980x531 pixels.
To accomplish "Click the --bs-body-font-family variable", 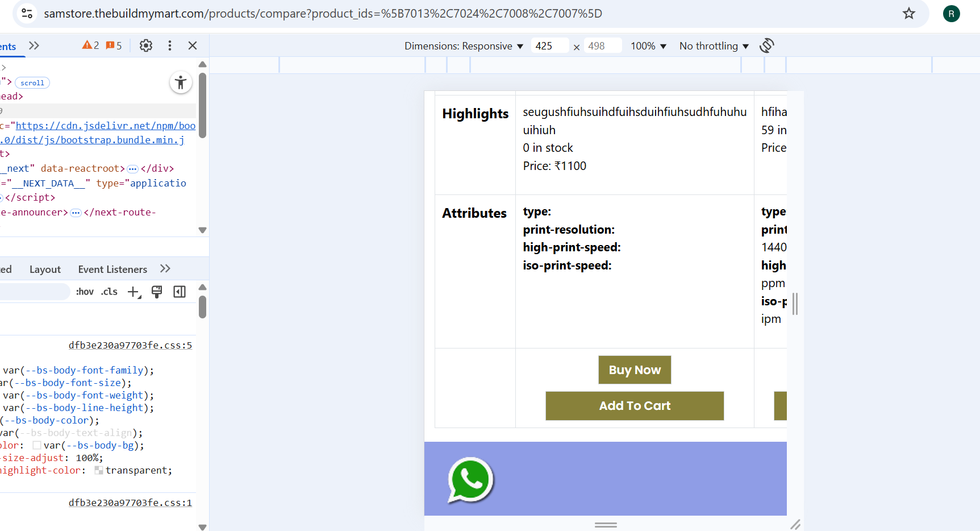I will 85,371.
